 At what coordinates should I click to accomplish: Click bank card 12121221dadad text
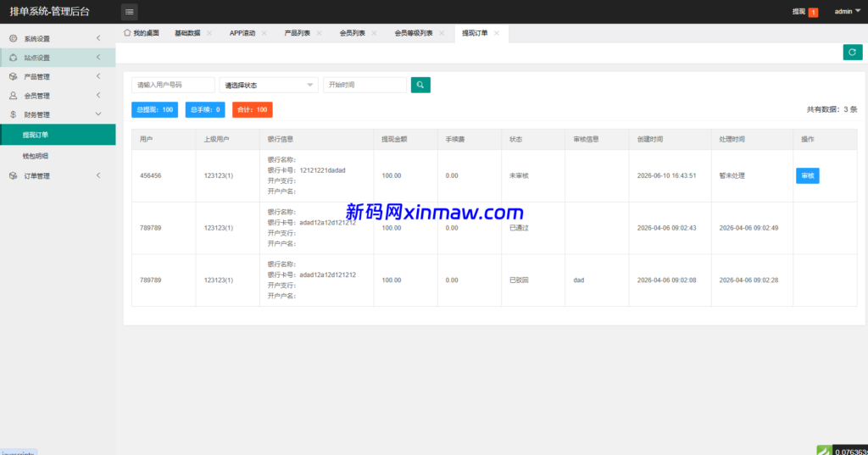tap(323, 170)
